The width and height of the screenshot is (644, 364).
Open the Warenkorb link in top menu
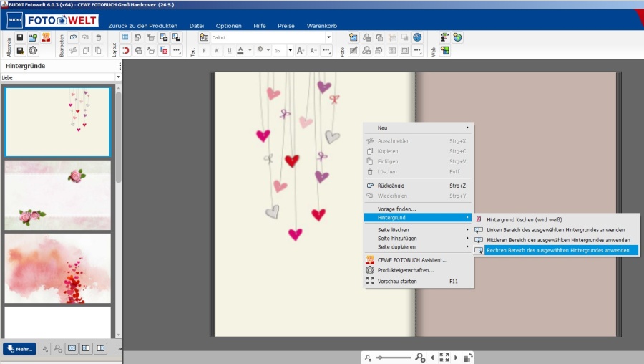(321, 25)
